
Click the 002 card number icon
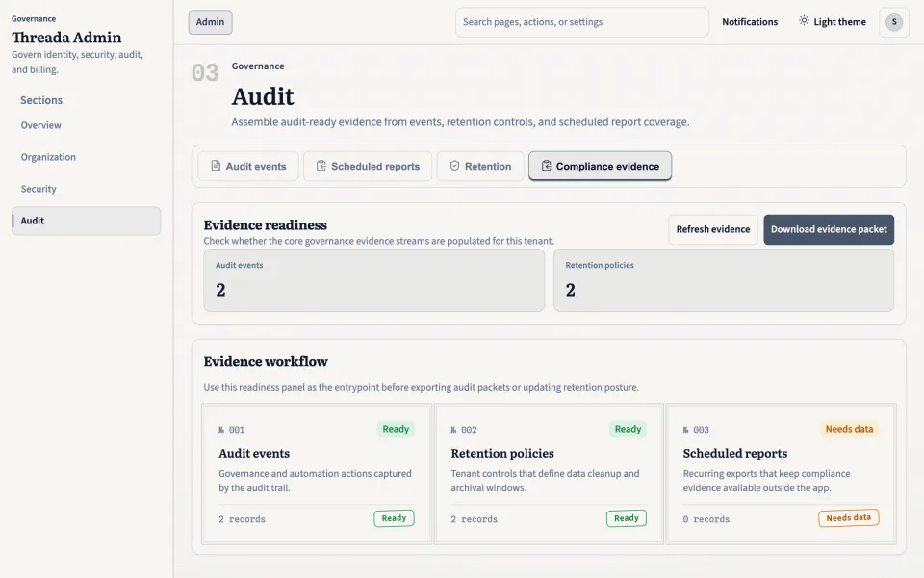[x=453, y=430]
